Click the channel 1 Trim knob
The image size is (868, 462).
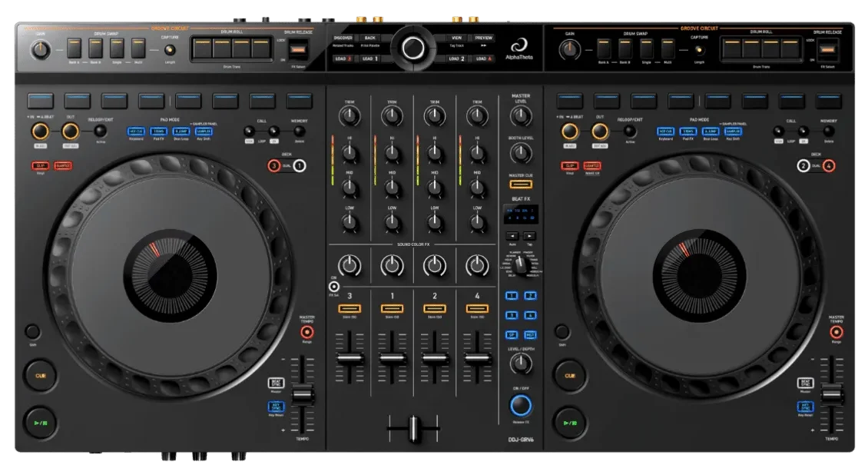click(x=392, y=116)
